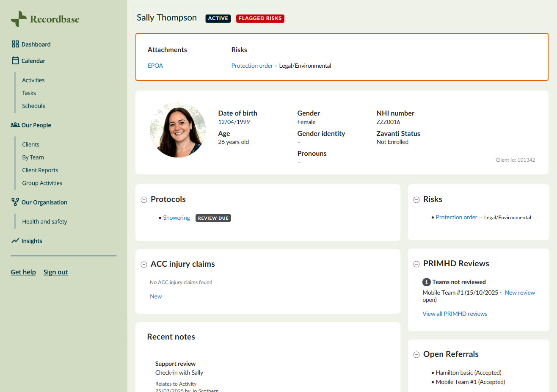The width and height of the screenshot is (557, 392).
Task: Click the Hamilton basic (Accepted) referral
Action: 469,373
